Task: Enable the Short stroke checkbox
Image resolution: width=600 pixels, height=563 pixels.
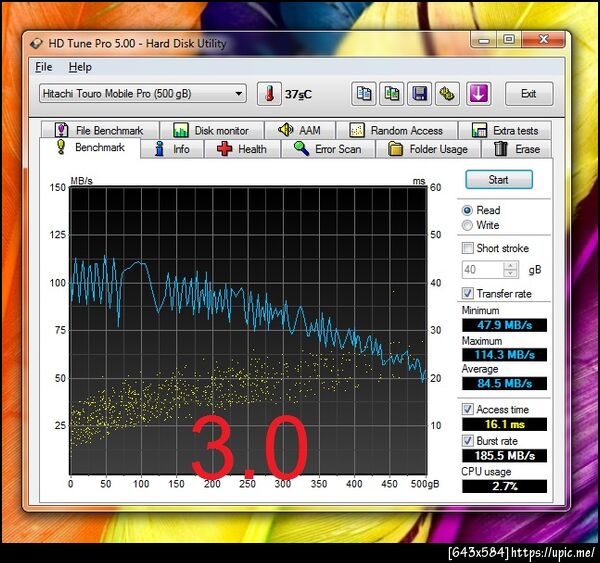Action: (468, 248)
